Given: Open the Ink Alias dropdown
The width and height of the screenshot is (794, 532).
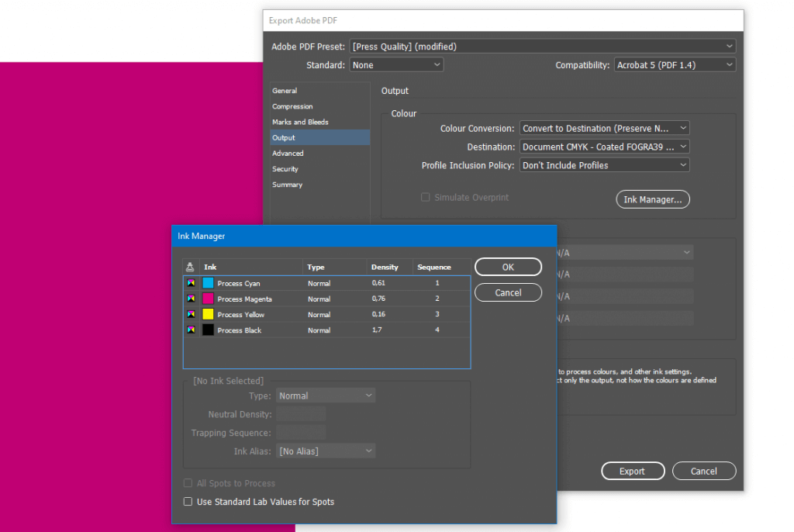Looking at the screenshot, I should coord(326,451).
